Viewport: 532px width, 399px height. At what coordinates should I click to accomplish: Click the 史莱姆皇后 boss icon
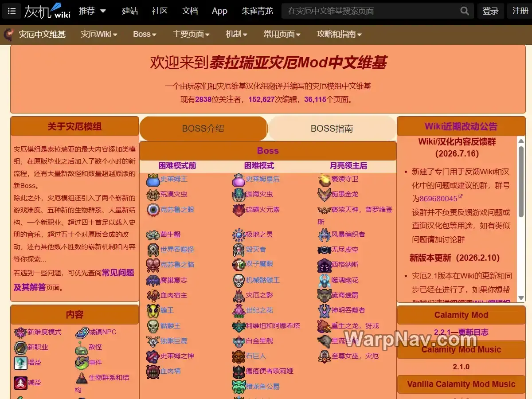[239, 179]
